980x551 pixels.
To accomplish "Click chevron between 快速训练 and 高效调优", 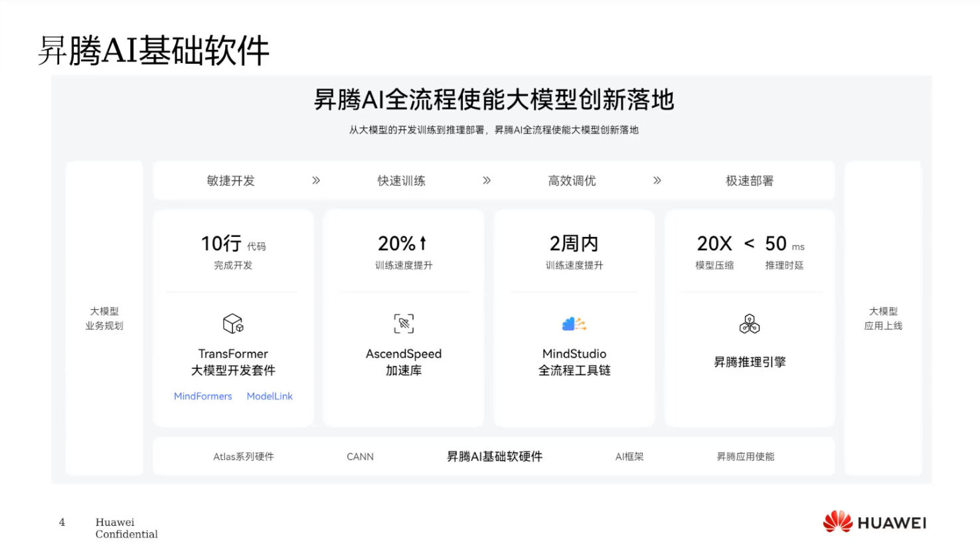I will [487, 181].
